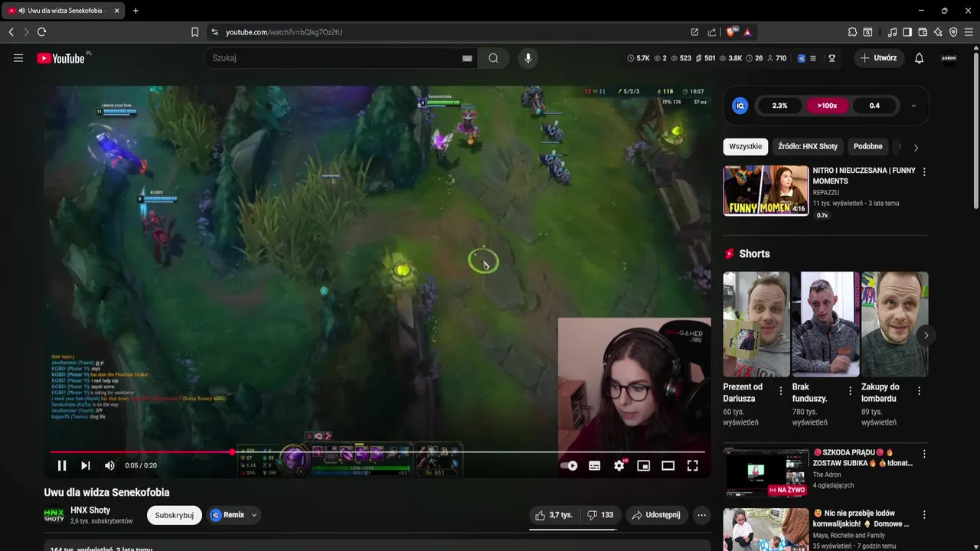The width and height of the screenshot is (980, 551).
Task: Open the Brave music playlist icon
Action: pyautogui.click(x=892, y=32)
